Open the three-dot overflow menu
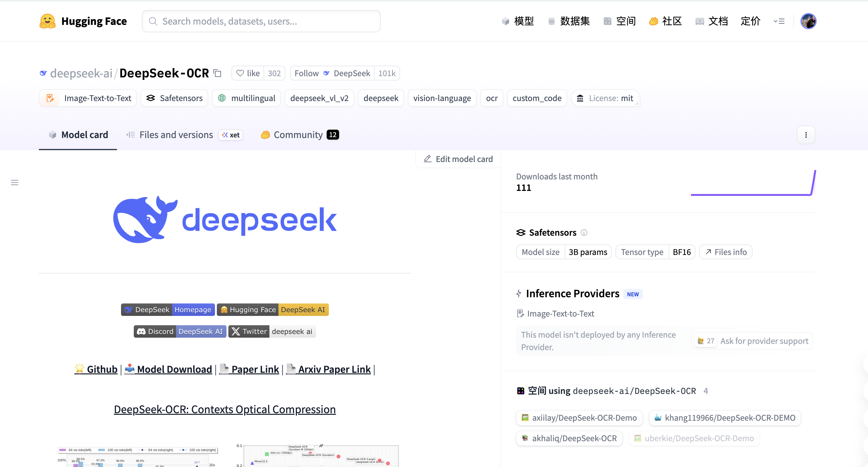 (x=806, y=135)
